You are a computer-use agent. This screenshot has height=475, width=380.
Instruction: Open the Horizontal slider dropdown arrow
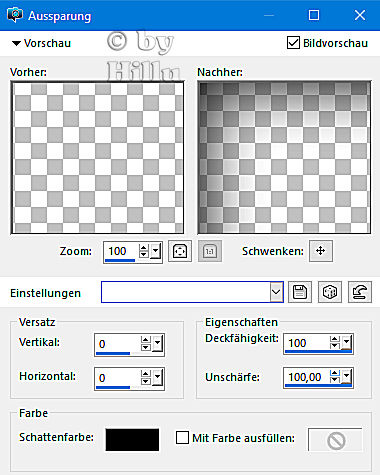[158, 378]
